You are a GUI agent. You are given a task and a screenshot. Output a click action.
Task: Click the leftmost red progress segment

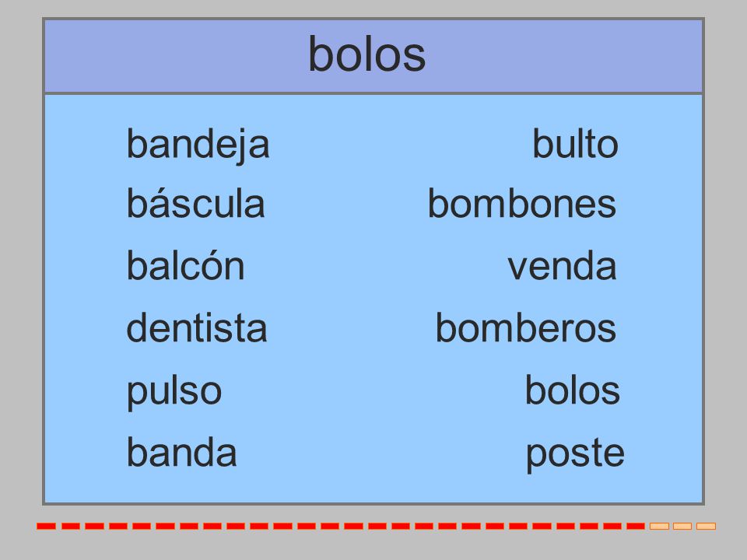coord(46,527)
